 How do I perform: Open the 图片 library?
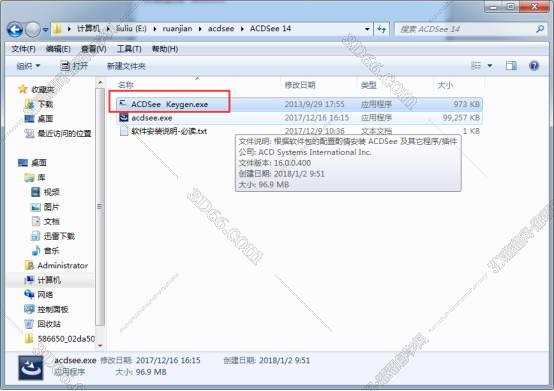[x=52, y=207]
